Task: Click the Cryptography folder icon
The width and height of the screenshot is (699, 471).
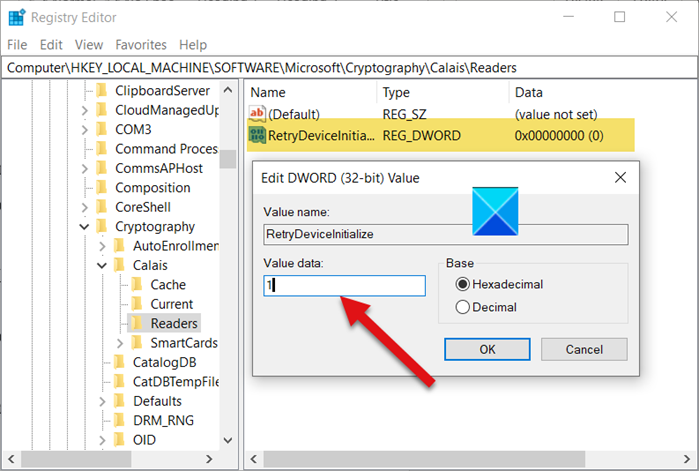Action: click(102, 226)
